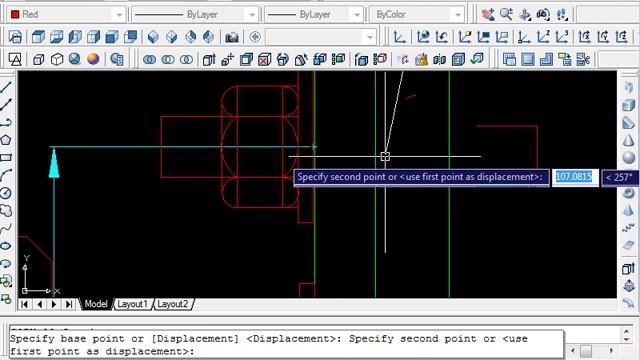Click the < 257° angle input field
Viewport: 640px width, 360px height.
[x=620, y=178]
